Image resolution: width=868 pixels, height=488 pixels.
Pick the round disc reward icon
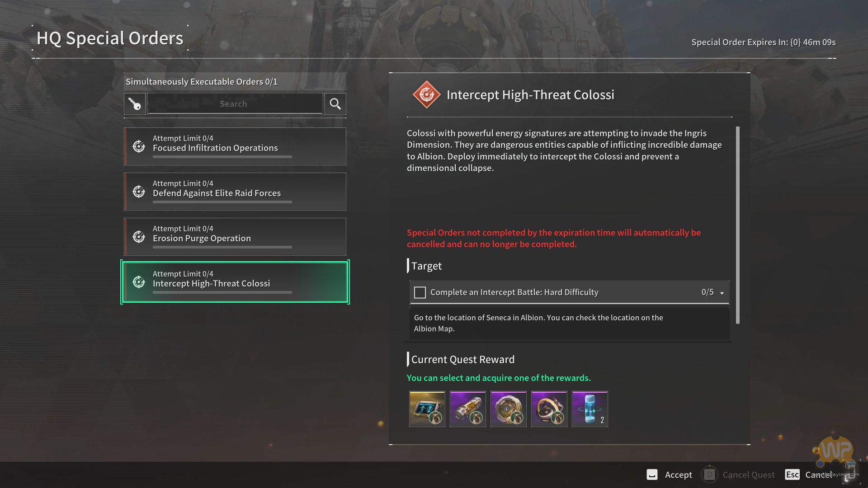click(509, 409)
